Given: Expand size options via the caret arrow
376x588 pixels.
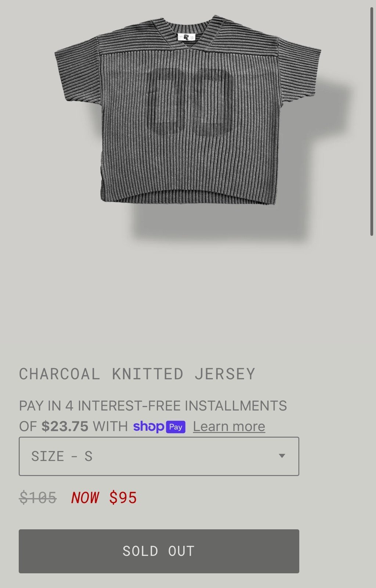Looking at the screenshot, I should click(x=282, y=456).
